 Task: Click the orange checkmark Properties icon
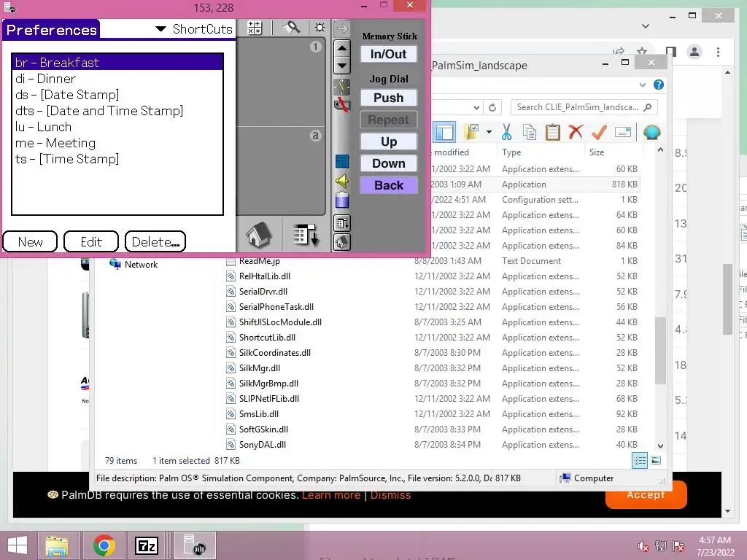599,132
